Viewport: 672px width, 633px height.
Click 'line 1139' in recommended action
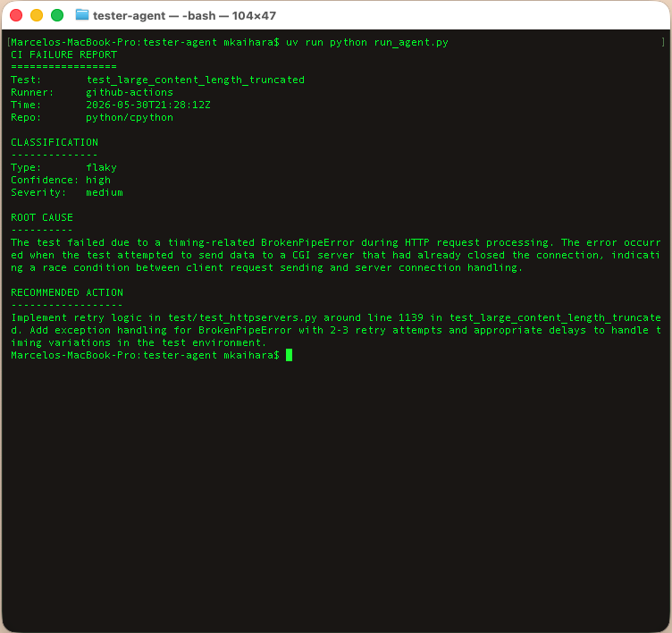[x=395, y=317]
